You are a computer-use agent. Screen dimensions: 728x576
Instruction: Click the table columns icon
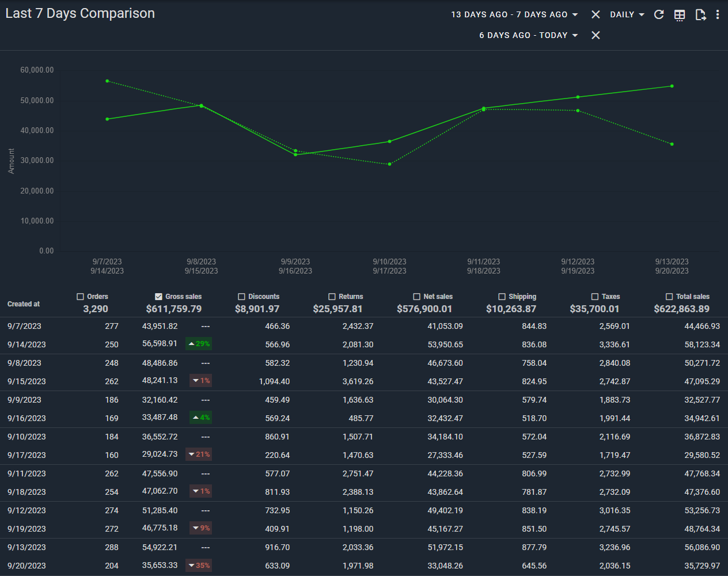[680, 15]
